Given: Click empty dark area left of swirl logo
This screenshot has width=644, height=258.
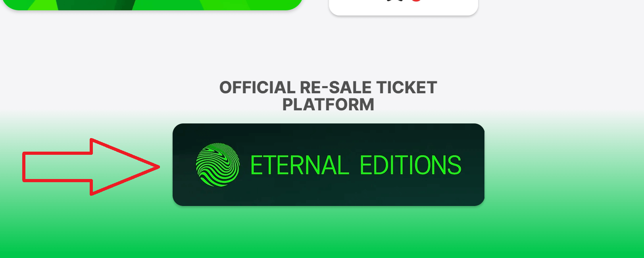Looking at the screenshot, I should pos(184,165).
